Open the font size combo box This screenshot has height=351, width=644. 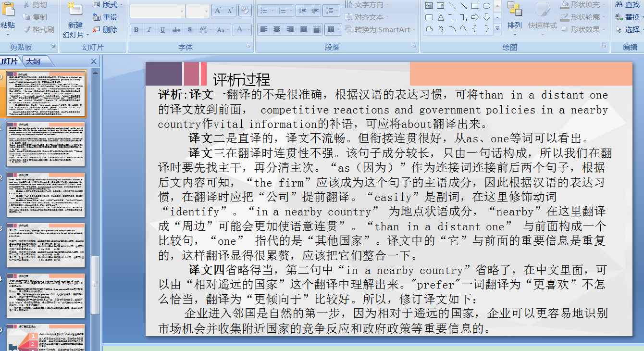tap(198, 11)
